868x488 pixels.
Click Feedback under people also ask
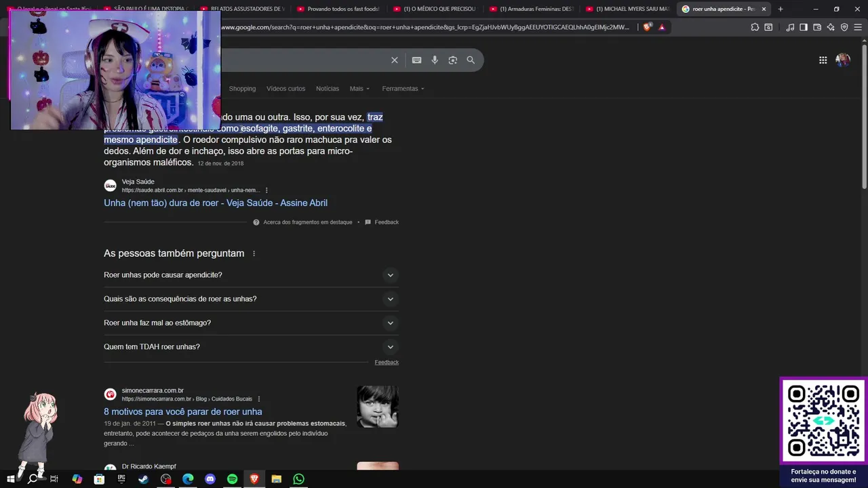click(x=387, y=363)
